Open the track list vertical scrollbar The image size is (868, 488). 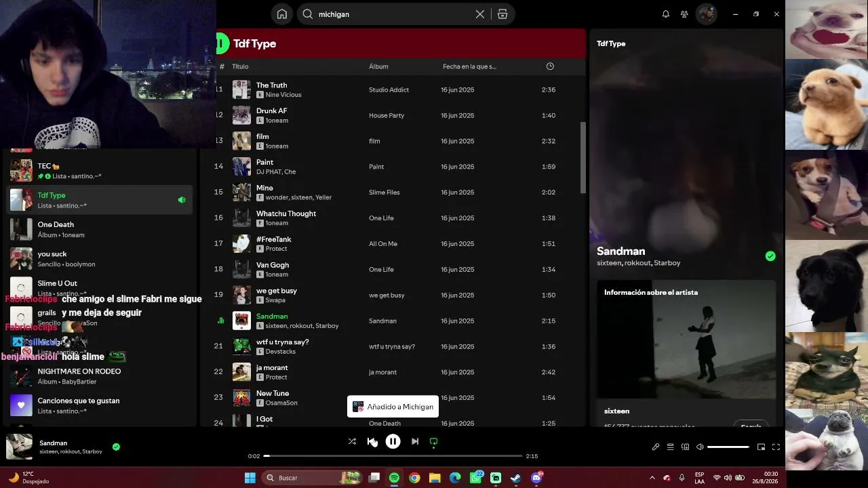click(583, 158)
